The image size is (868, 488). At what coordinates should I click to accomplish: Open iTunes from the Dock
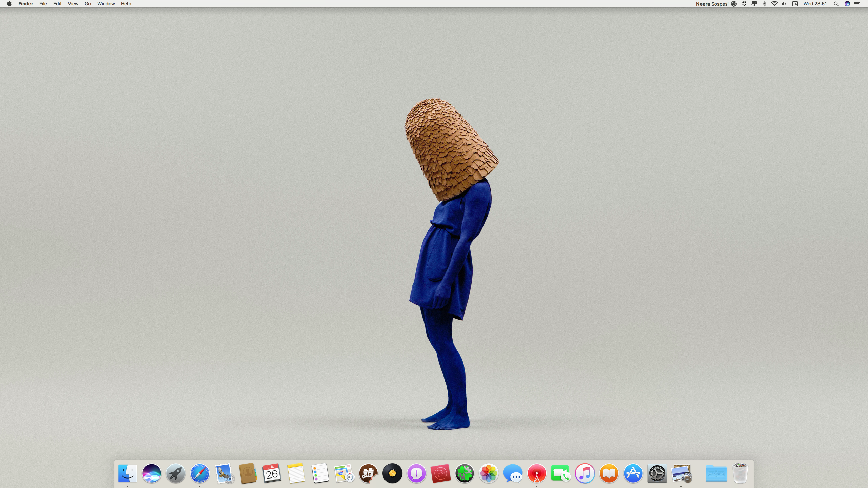coord(585,474)
